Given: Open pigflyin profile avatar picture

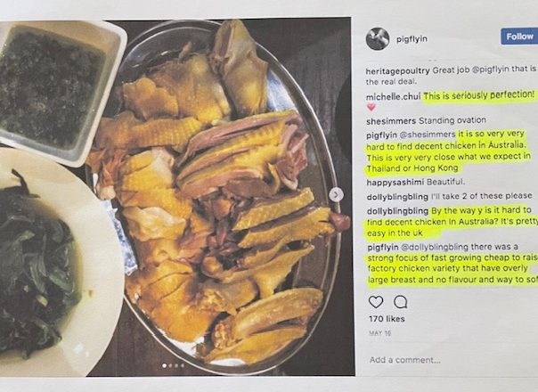Looking at the screenshot, I should tap(378, 39).
